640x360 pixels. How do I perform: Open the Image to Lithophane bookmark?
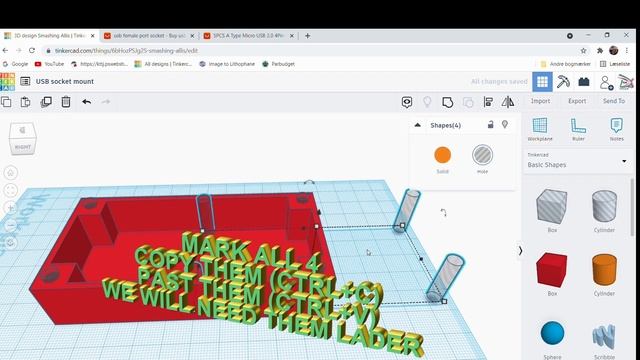click(x=227, y=64)
